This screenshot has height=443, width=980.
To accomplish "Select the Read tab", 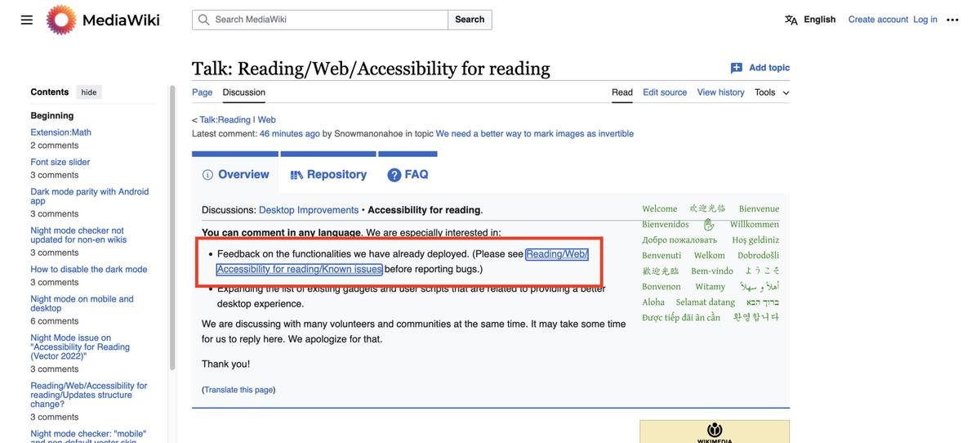I will (x=622, y=92).
